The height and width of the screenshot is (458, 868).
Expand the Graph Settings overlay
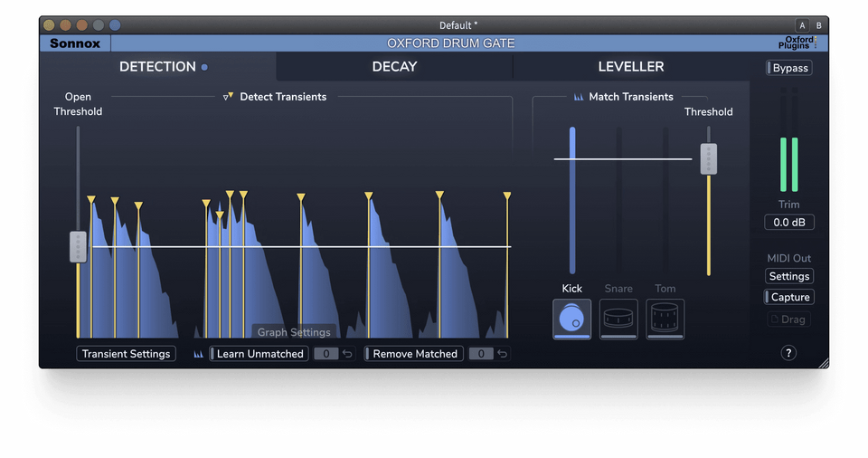(x=294, y=332)
